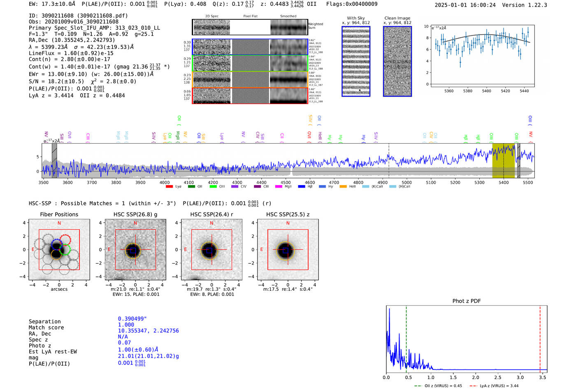Click the 'Pixel Flat' column label
The width and height of the screenshot is (576, 392).
pos(250,16)
